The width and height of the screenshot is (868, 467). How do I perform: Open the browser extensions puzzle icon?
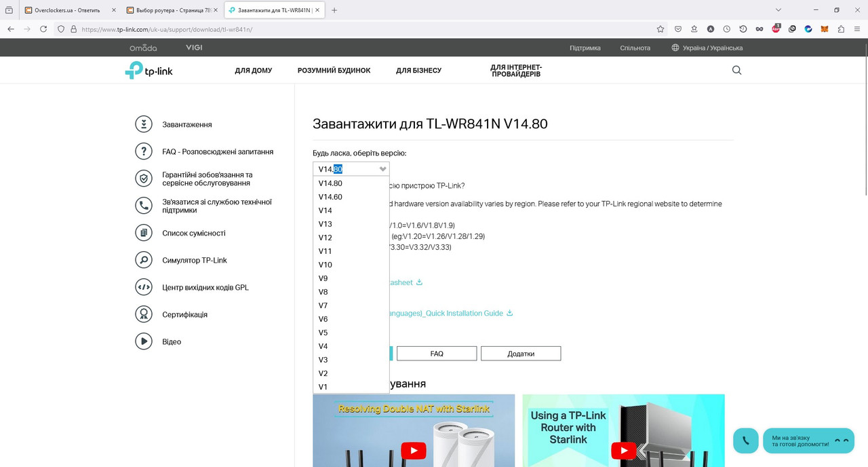coord(841,29)
